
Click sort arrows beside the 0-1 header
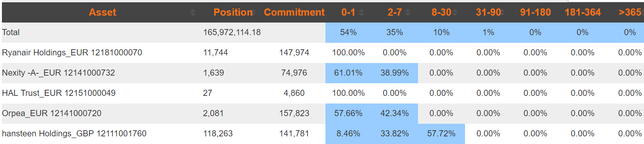click(x=361, y=13)
